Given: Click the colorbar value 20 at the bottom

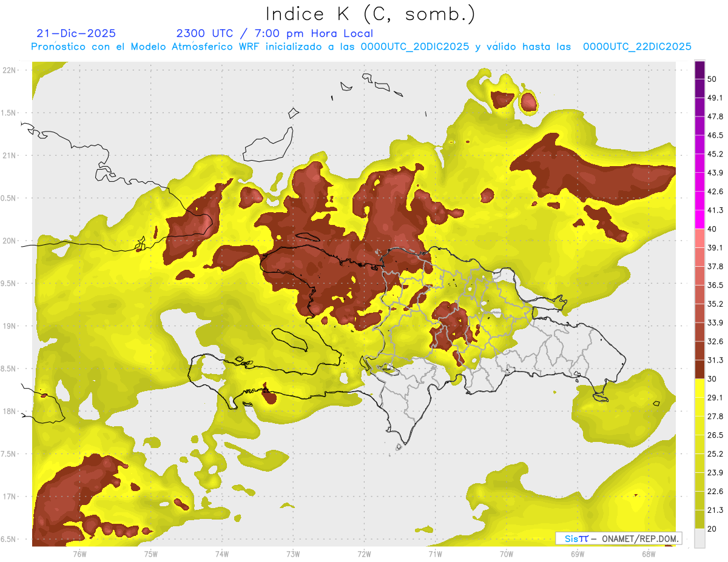Looking at the screenshot, I should pos(713,529).
